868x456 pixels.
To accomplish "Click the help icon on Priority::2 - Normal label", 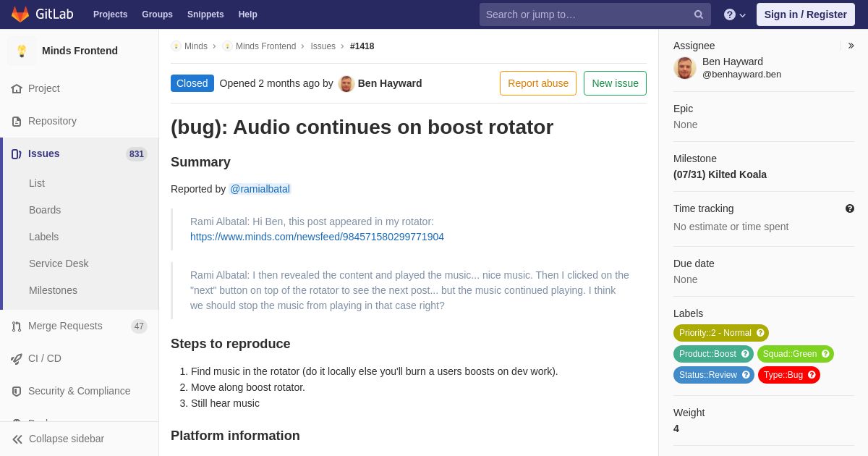I will click(760, 333).
